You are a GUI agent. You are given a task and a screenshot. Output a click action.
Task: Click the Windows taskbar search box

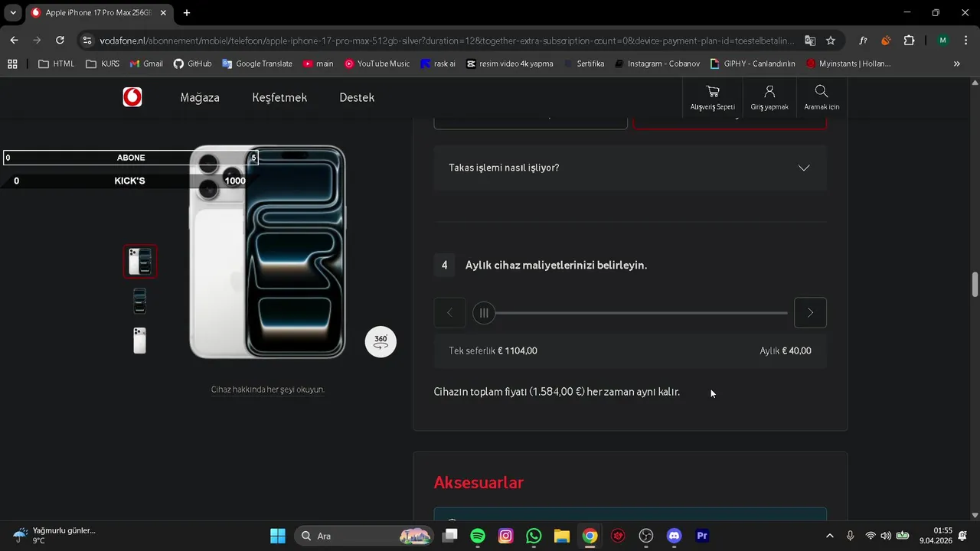pos(364,536)
